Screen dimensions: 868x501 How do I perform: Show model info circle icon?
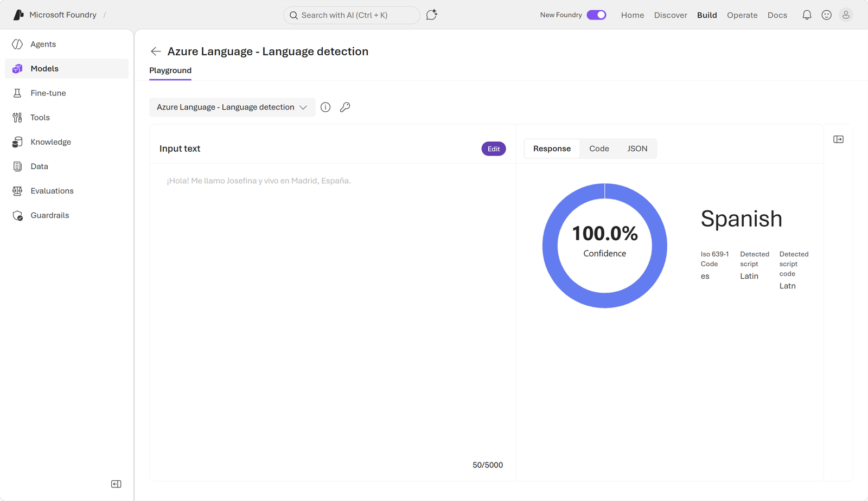[x=325, y=107]
